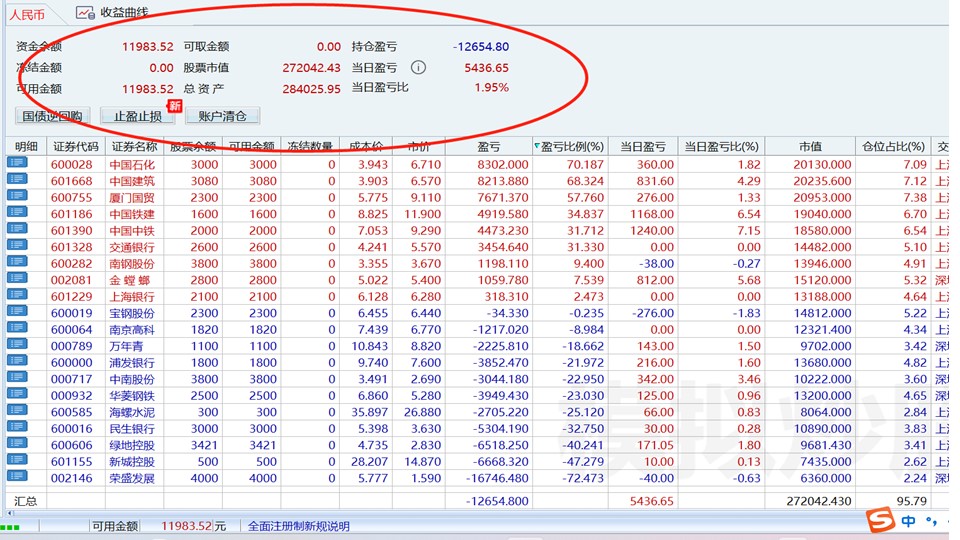Open detail icon for 中国石化 row

[17, 162]
